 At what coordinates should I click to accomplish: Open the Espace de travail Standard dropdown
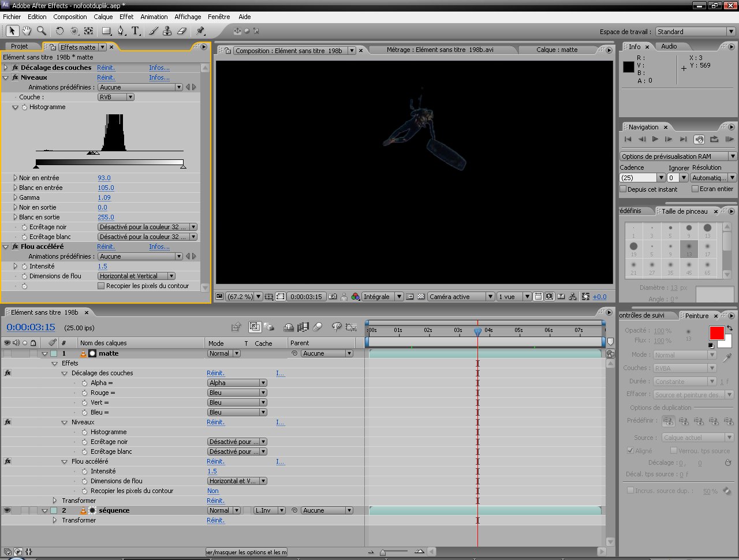[695, 32]
